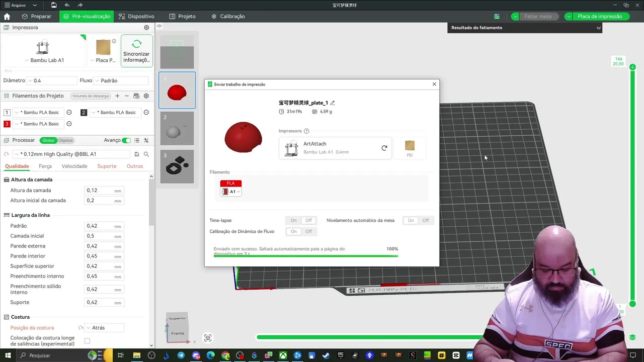Refresh the printer list in the dialog
The width and height of the screenshot is (644, 362).
pos(384,148)
